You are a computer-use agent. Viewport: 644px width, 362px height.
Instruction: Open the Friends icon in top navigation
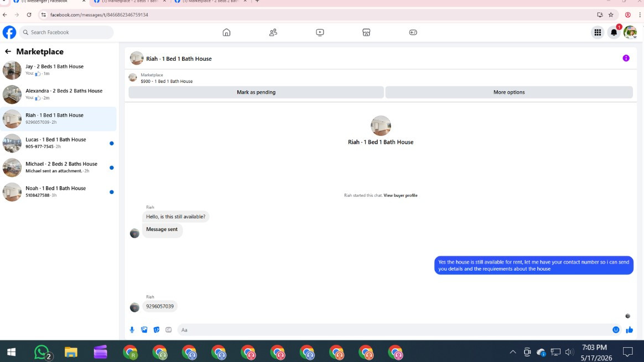click(273, 33)
